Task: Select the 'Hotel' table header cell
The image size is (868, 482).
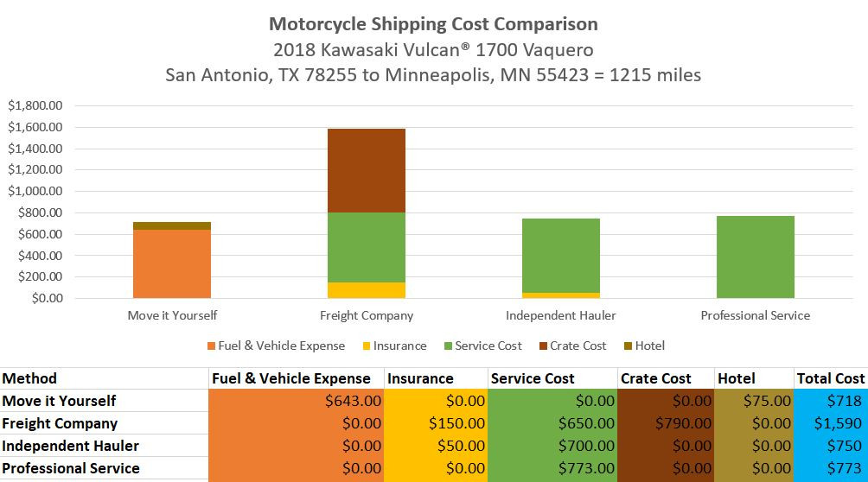Action: point(754,378)
